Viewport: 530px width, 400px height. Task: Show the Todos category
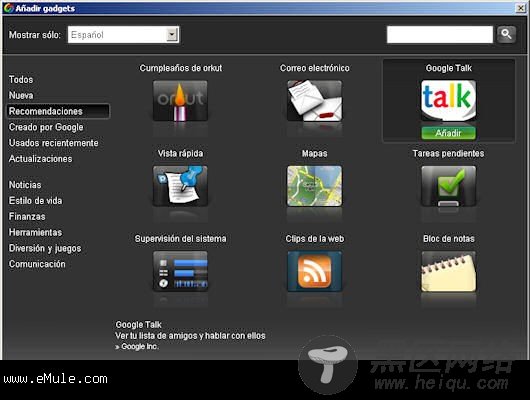click(x=21, y=79)
